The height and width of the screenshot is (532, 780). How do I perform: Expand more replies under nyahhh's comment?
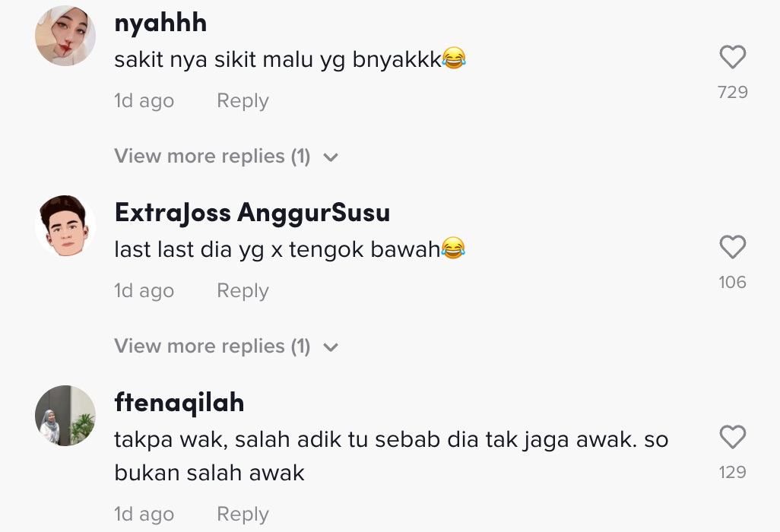(x=212, y=156)
